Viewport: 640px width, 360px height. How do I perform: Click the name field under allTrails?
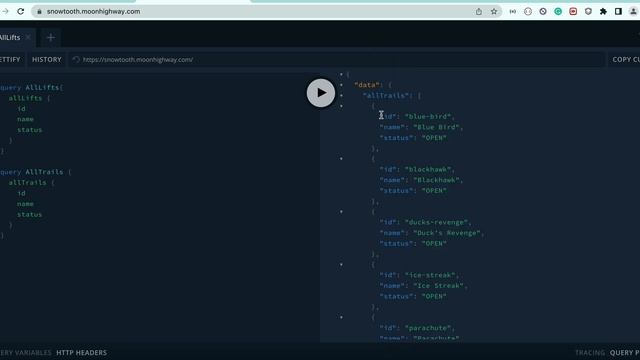tap(25, 204)
